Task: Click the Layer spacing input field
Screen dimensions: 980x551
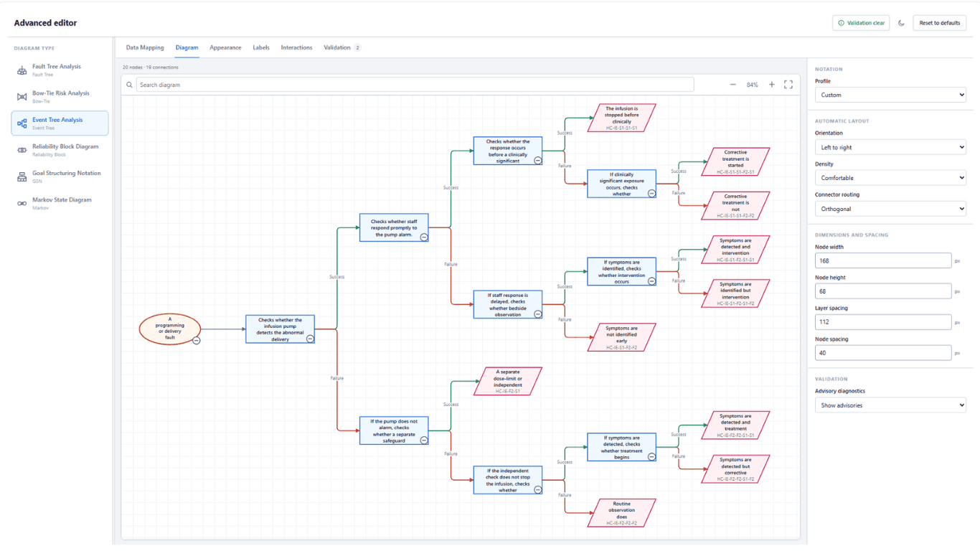Action: [x=883, y=322]
